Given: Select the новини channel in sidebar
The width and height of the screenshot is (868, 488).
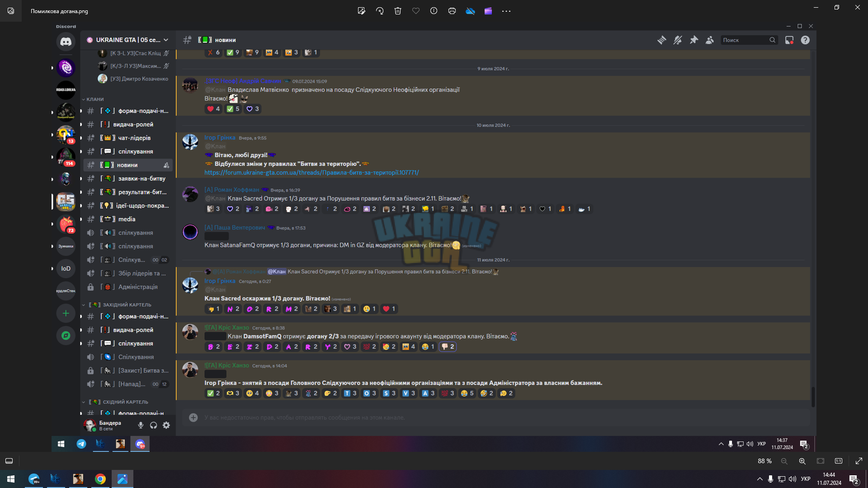Looking at the screenshot, I should click(x=128, y=165).
